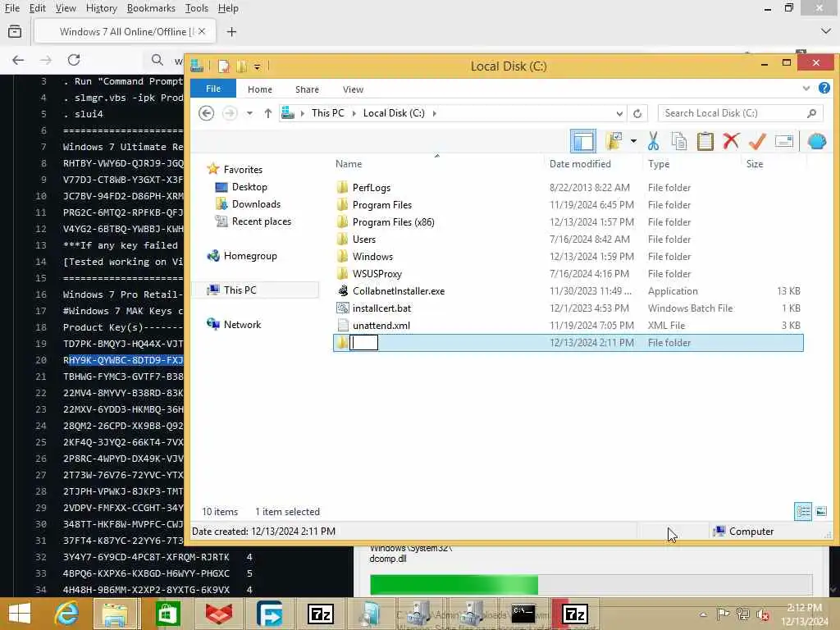This screenshot has width=840, height=630.
Task: Collapse the ribbon with the chevron
Action: click(x=806, y=89)
